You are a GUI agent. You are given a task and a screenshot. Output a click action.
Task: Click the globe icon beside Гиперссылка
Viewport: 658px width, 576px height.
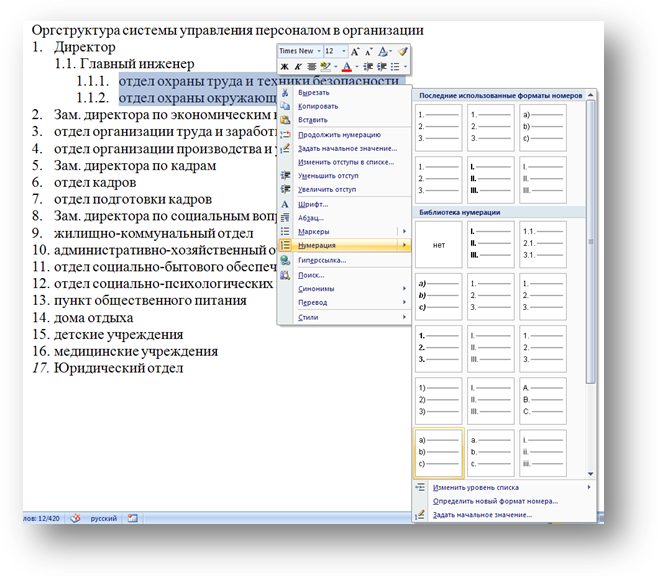point(285,260)
